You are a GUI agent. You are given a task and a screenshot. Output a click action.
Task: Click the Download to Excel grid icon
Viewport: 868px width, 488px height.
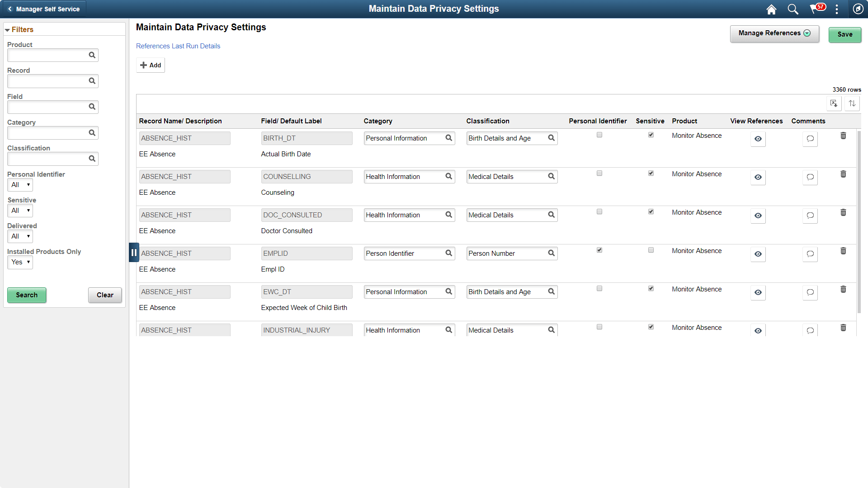[x=834, y=103]
